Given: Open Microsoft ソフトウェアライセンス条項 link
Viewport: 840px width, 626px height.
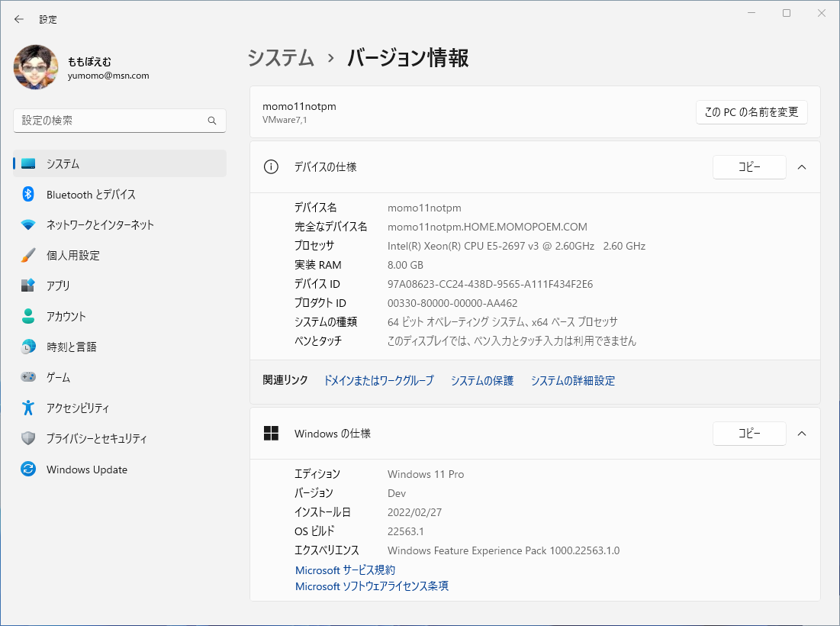Looking at the screenshot, I should pyautogui.click(x=372, y=586).
